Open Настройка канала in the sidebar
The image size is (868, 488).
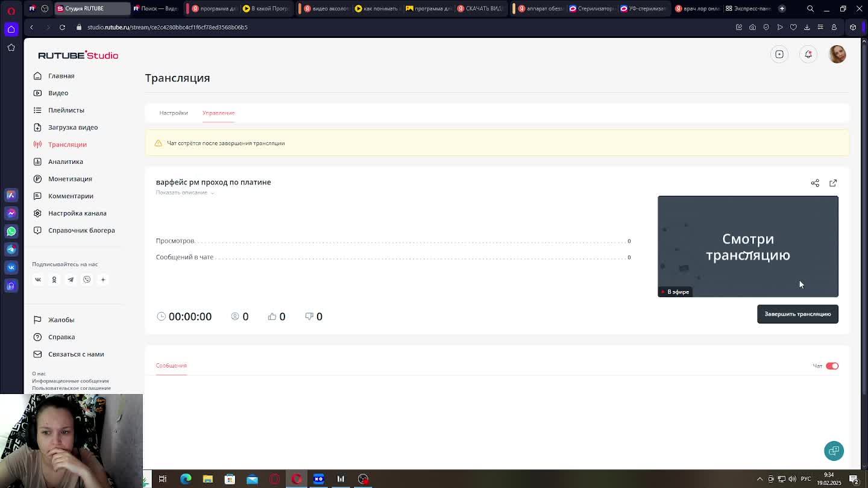77,213
